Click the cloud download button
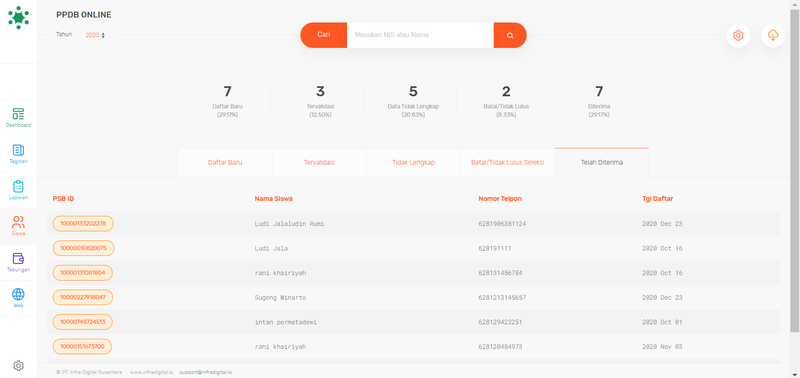This screenshot has width=800, height=378. 773,36
